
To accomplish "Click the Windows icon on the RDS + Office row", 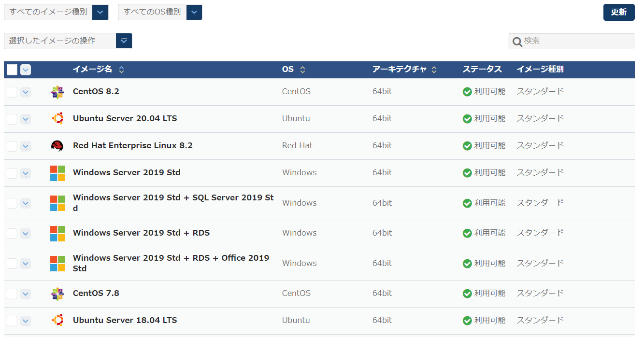I will pos(57,263).
